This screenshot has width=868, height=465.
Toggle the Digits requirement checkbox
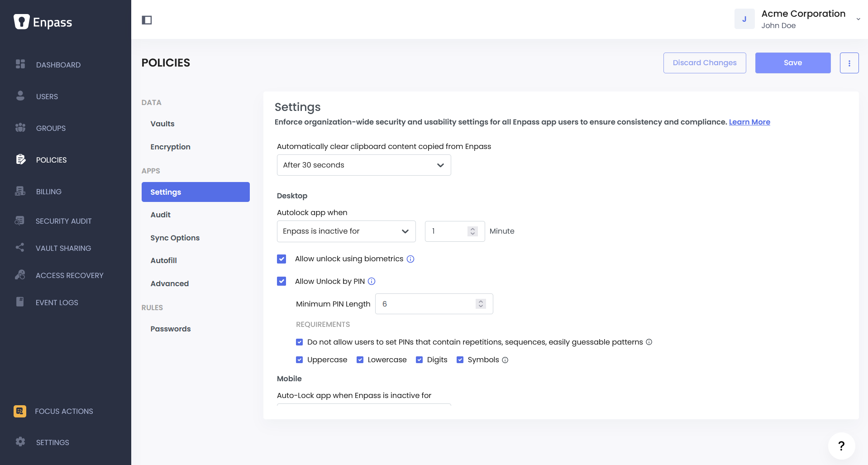(x=419, y=360)
